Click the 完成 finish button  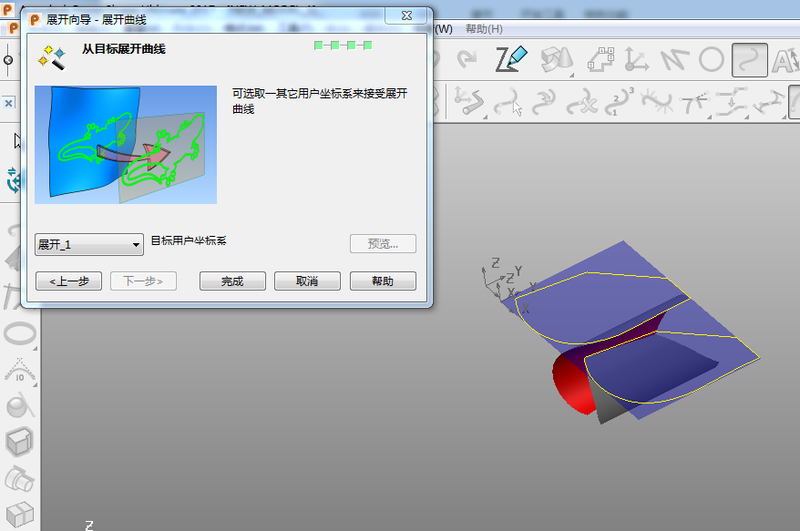[232, 281]
